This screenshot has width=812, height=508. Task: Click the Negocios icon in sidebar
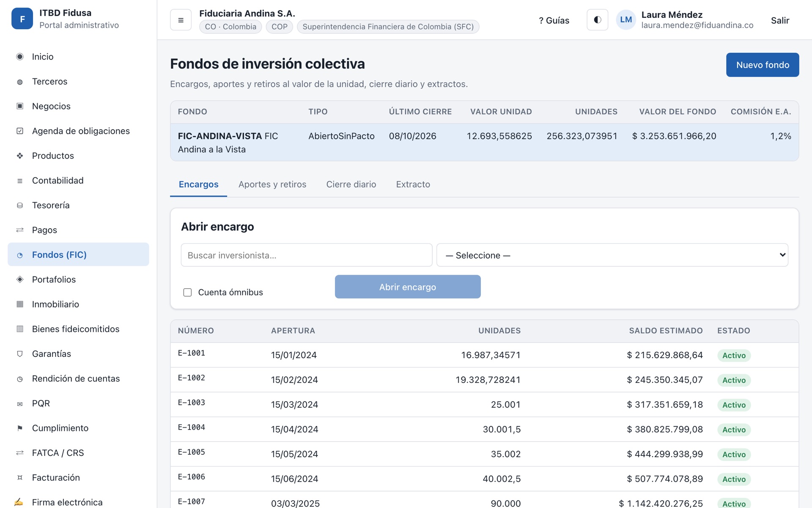[x=20, y=106]
